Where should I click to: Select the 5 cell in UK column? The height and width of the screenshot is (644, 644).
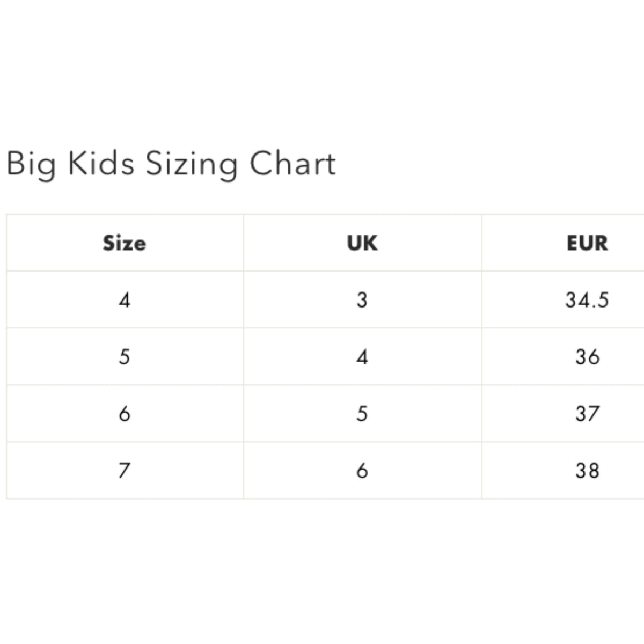pyautogui.click(x=362, y=414)
